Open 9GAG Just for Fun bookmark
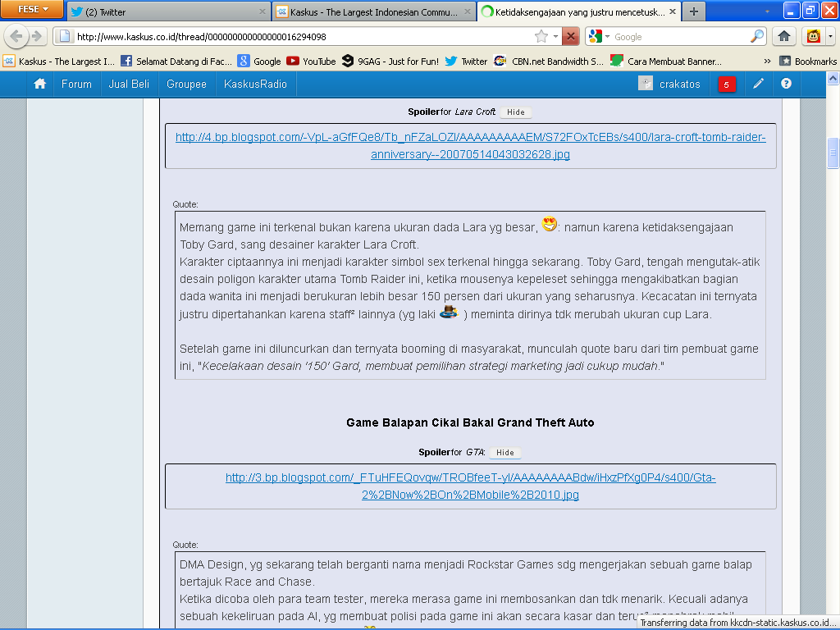The width and height of the screenshot is (840, 630). pos(390,61)
